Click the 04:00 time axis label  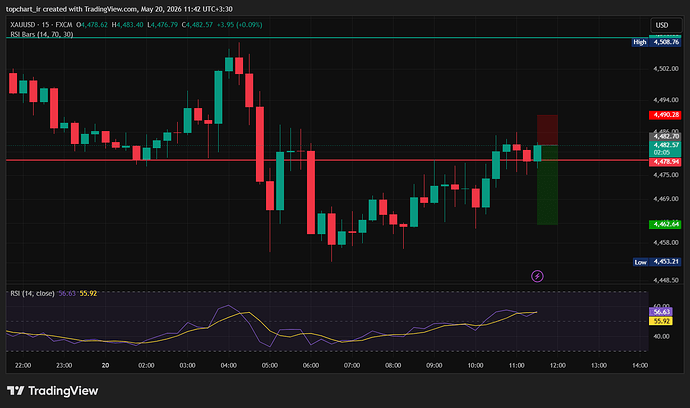pyautogui.click(x=228, y=365)
